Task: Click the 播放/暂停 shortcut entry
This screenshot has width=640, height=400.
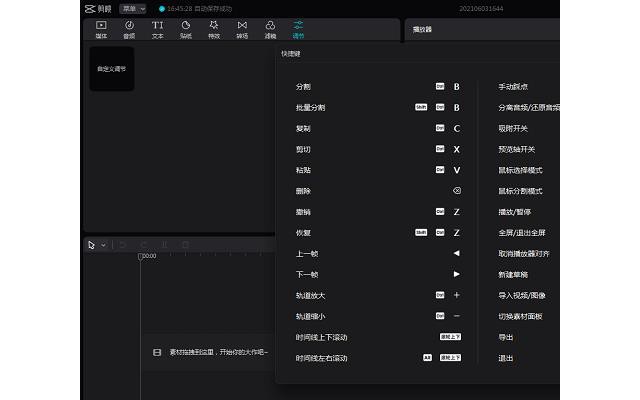Action: coord(514,212)
